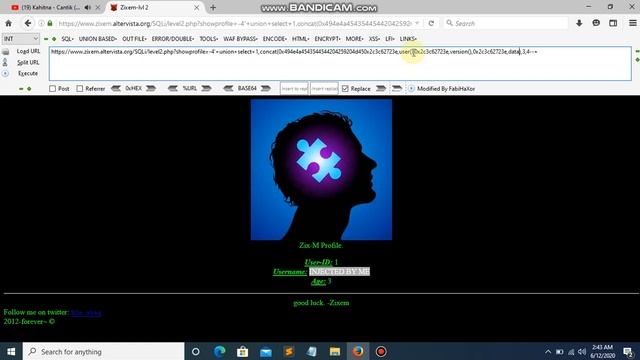Image resolution: width=640 pixels, height=360 pixels.
Task: Mute the YouTube tab audio icon
Action: pyautogui.click(x=88, y=7)
